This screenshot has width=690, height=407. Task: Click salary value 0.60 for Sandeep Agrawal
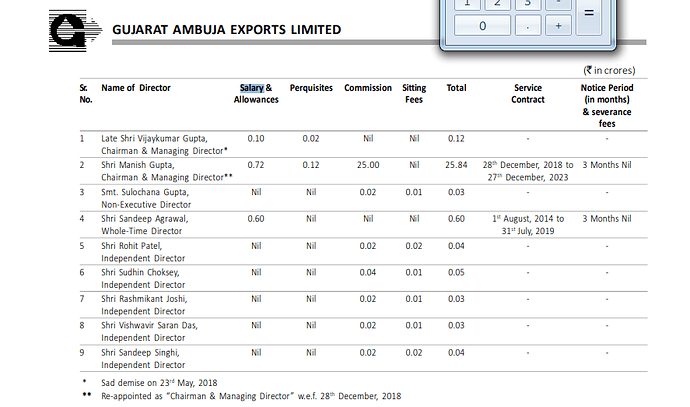256,218
